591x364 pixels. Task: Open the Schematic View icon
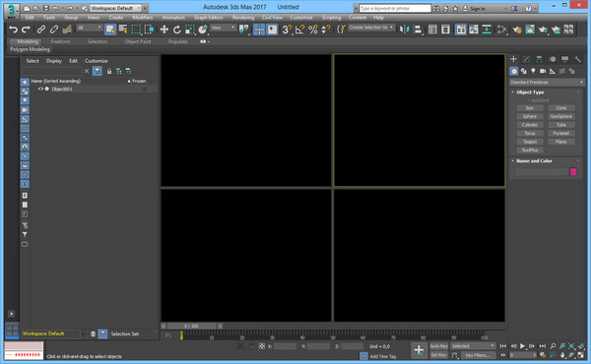[487, 30]
